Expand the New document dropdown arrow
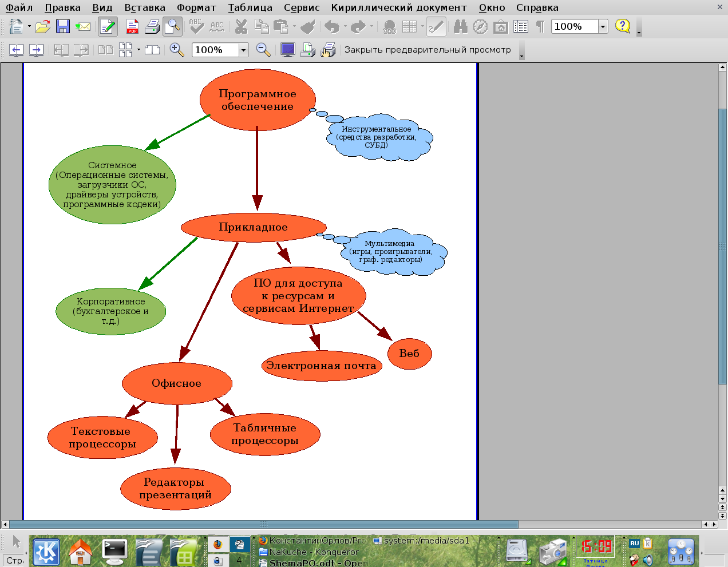 coord(29,26)
